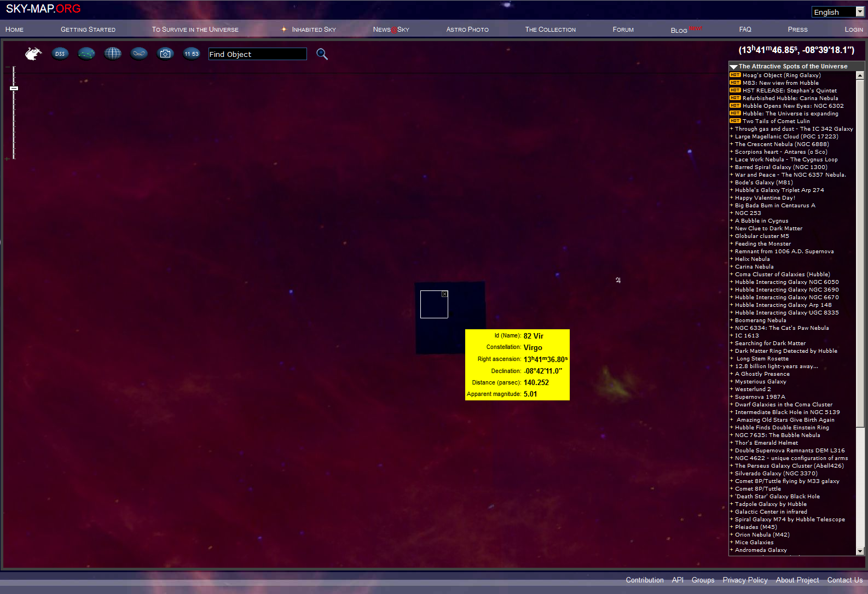Click the zoom slider handle
This screenshot has height=594, width=868.
[x=14, y=88]
